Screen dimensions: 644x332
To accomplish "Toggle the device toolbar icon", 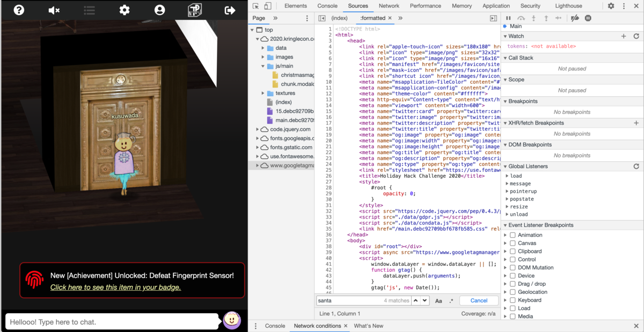I will 268,6.
